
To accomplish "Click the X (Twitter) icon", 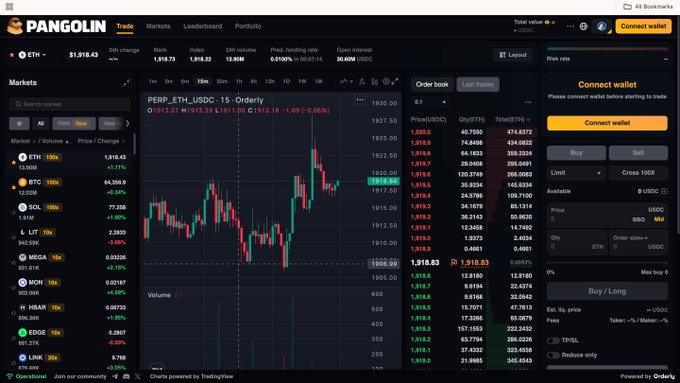I will click(137, 376).
